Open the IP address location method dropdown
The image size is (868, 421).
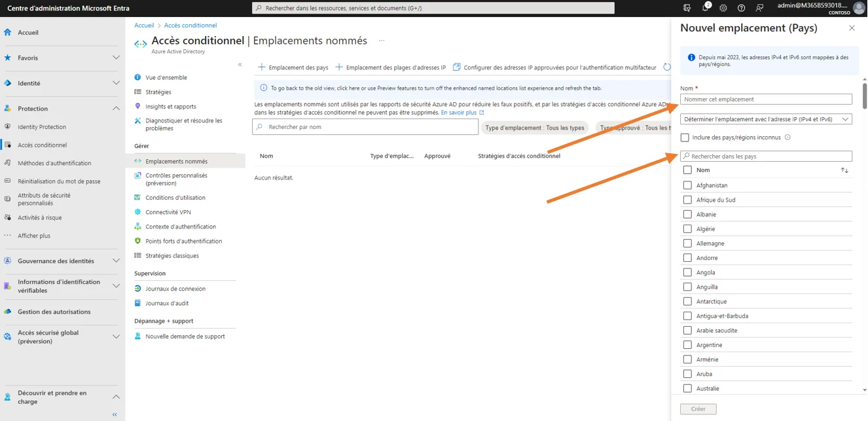tap(766, 119)
